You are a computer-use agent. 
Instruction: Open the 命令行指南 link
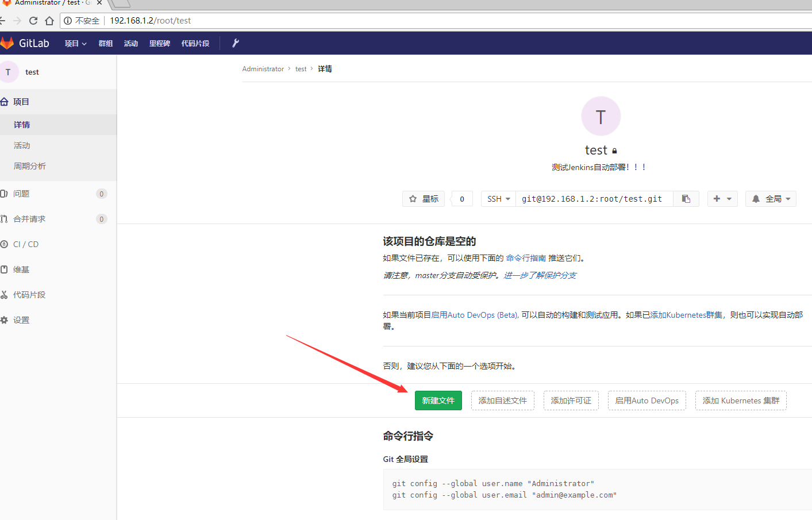pyautogui.click(x=526, y=258)
